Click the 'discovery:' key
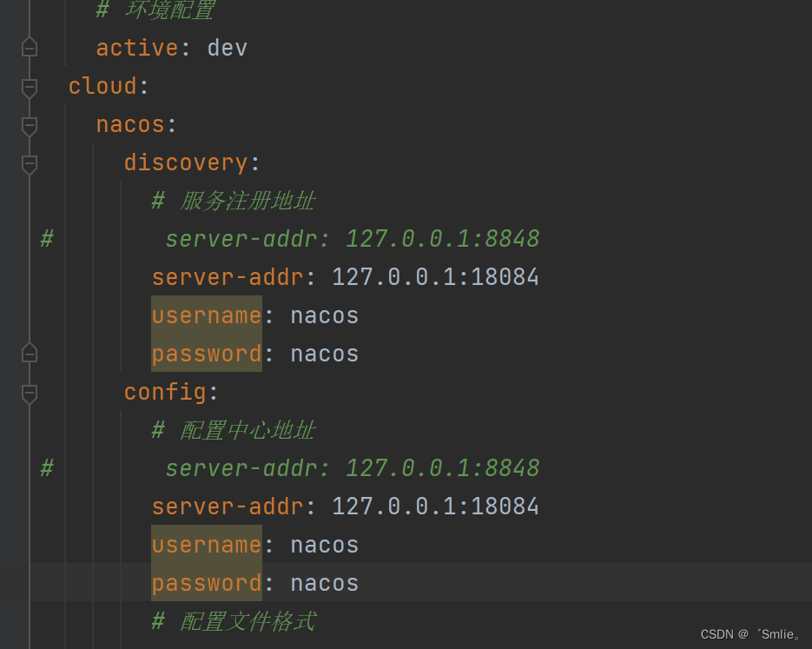 point(192,163)
